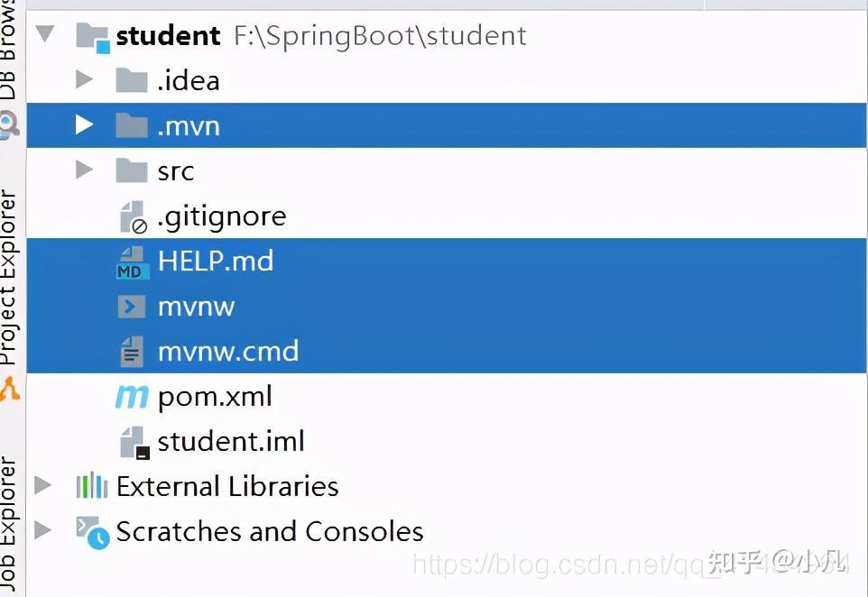Expand the .mvn folder

[84, 125]
